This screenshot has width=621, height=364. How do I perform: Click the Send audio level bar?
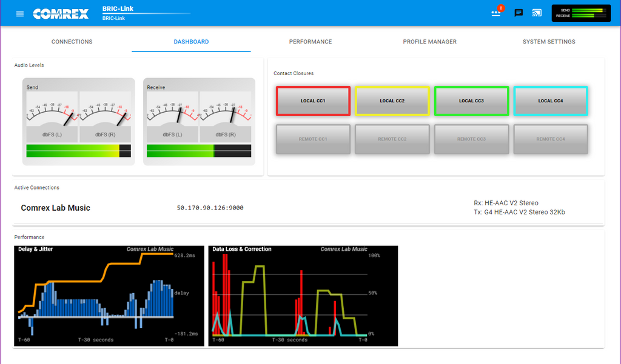[x=78, y=151]
